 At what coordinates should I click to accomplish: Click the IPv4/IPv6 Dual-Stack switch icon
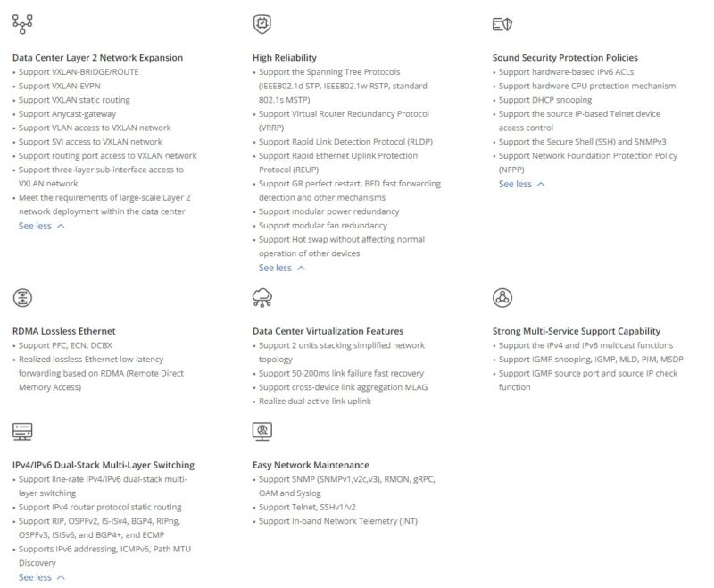pyautogui.click(x=22, y=432)
